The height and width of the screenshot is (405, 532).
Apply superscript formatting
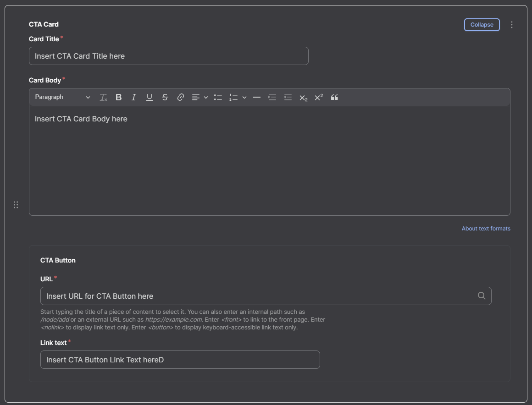[319, 97]
